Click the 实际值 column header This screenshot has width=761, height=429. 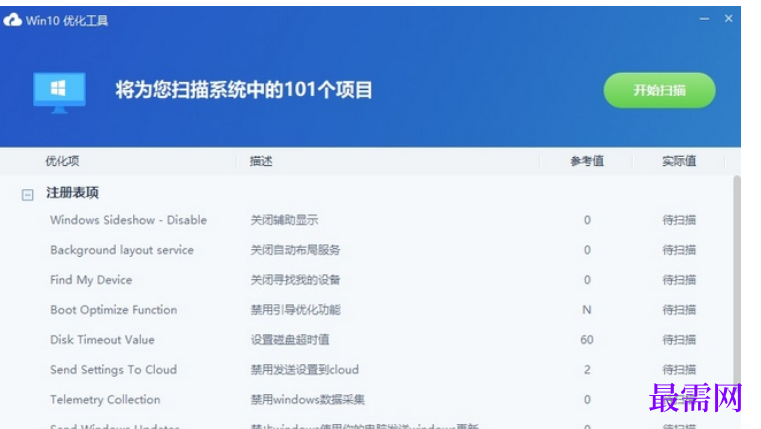pos(679,161)
